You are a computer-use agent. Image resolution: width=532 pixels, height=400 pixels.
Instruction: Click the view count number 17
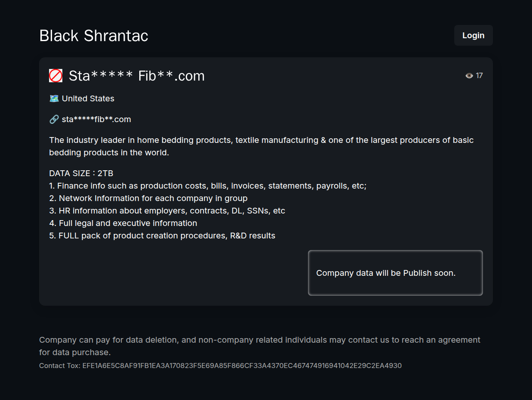tap(479, 76)
